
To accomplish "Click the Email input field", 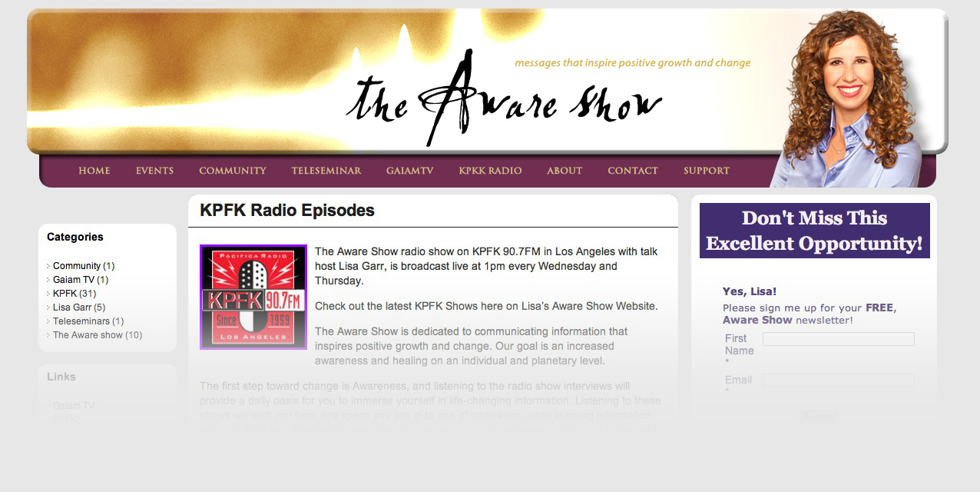I will coord(839,381).
